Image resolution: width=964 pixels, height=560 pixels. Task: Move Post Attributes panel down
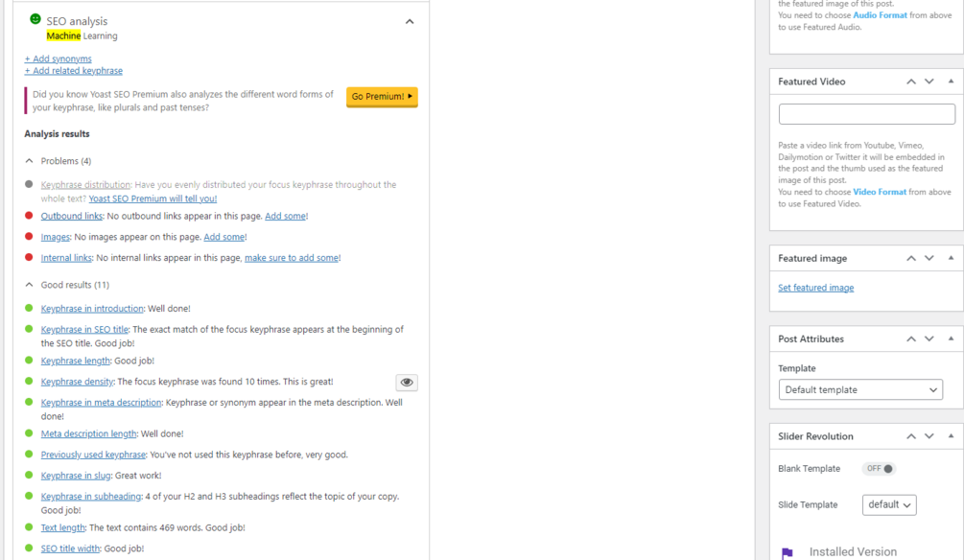[929, 338]
